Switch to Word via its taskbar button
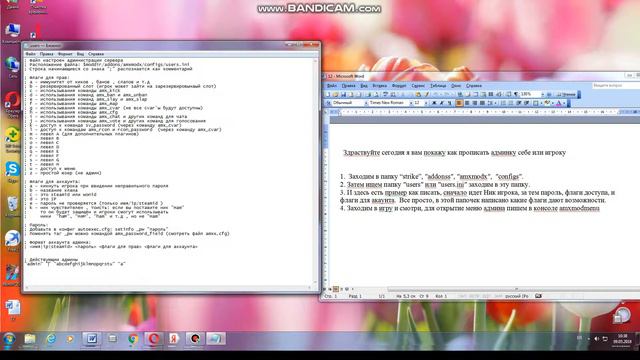The width and height of the screenshot is (640, 360). 92,339
